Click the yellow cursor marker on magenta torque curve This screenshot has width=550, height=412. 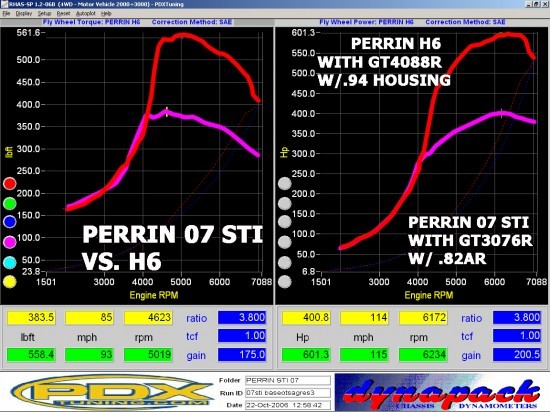167,112
